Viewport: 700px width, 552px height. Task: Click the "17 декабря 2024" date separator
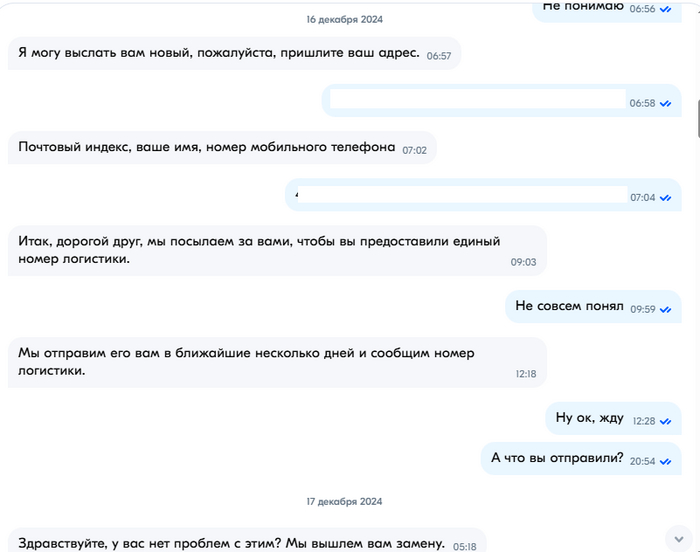pyautogui.click(x=344, y=501)
